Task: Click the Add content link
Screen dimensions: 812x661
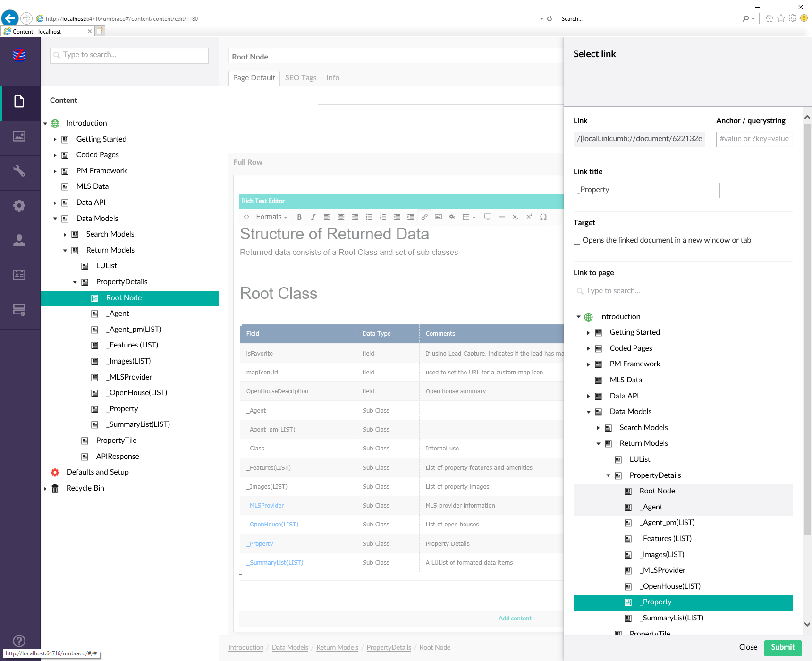Action: [x=515, y=619]
